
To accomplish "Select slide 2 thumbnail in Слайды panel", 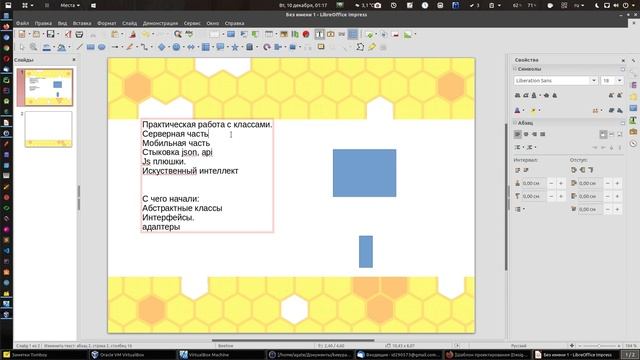I will coord(49,129).
